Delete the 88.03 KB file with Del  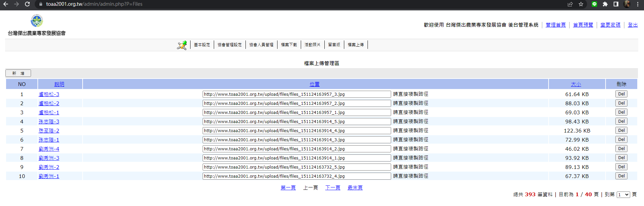click(621, 103)
